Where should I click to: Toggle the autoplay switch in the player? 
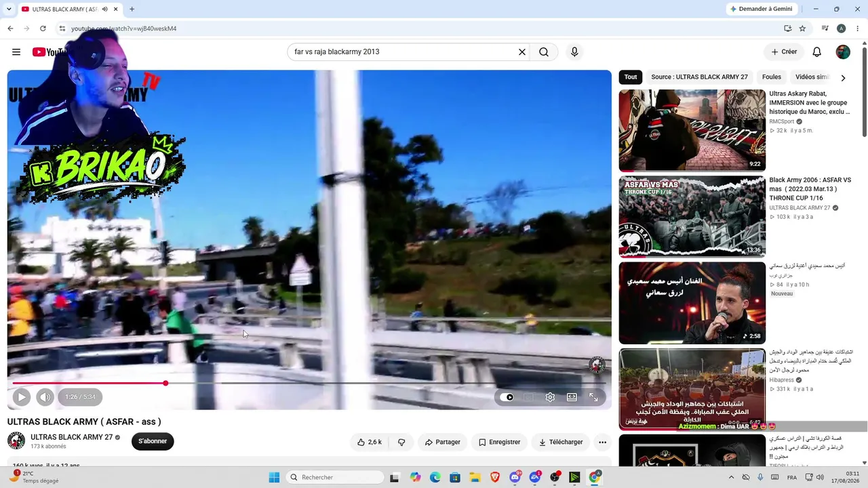[x=507, y=397]
